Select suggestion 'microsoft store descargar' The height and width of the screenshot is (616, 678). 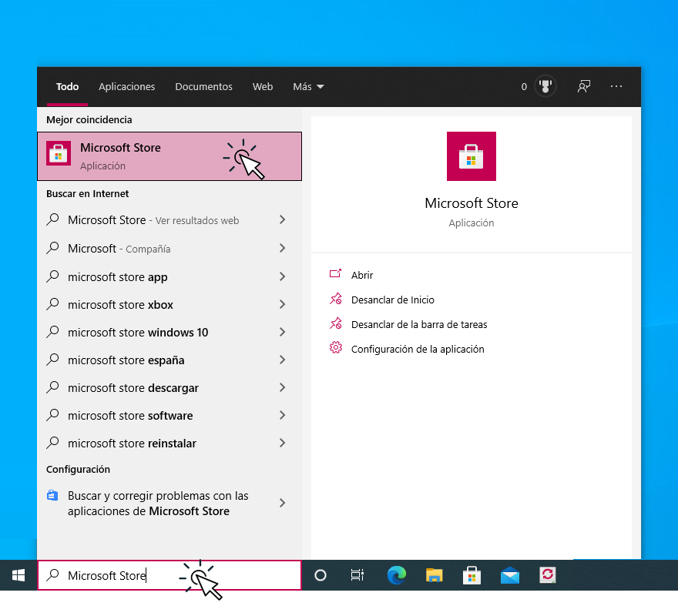pyautogui.click(x=169, y=387)
